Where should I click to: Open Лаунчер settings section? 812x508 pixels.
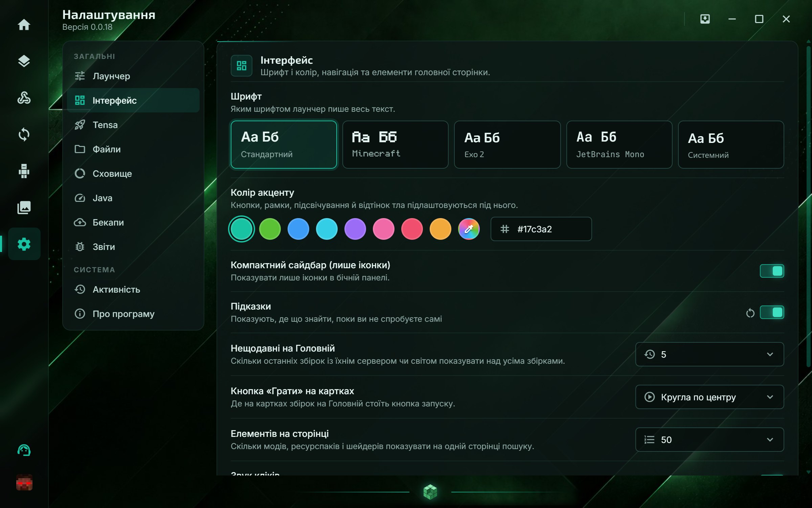pos(133,76)
